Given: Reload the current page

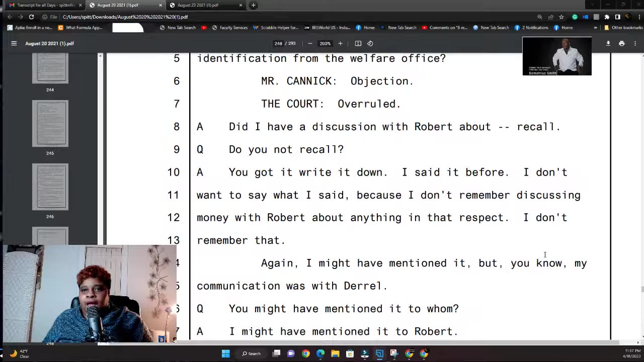Looking at the screenshot, I should pyautogui.click(x=31, y=17).
